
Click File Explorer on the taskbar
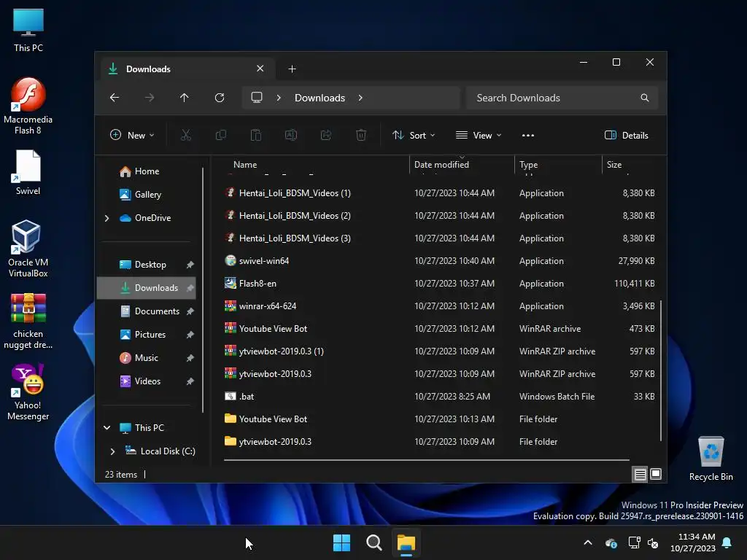[x=406, y=542]
